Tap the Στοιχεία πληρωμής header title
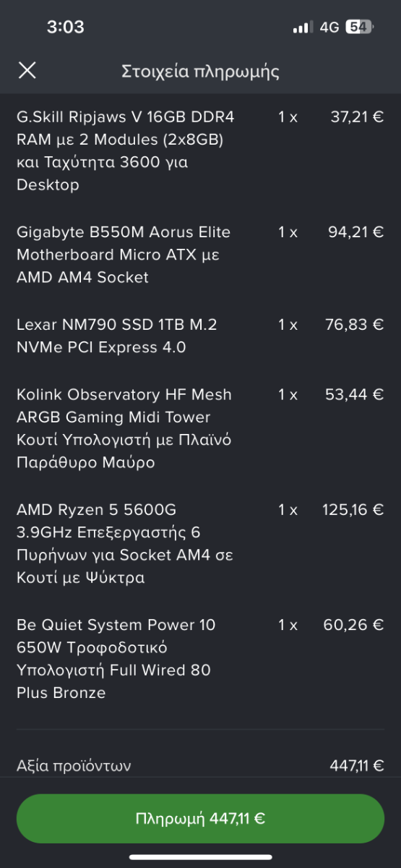 click(200, 71)
